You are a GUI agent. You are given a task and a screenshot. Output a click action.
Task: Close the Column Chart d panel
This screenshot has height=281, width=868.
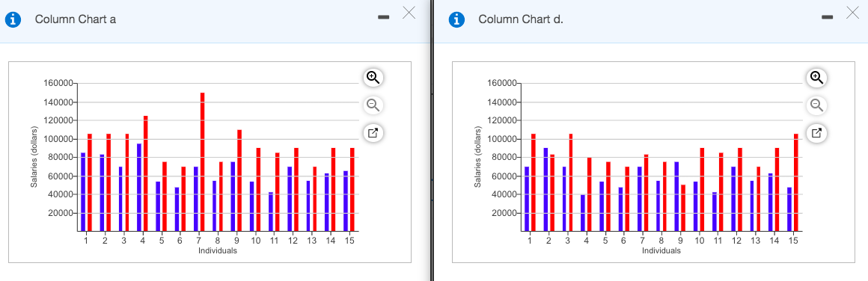[852, 13]
